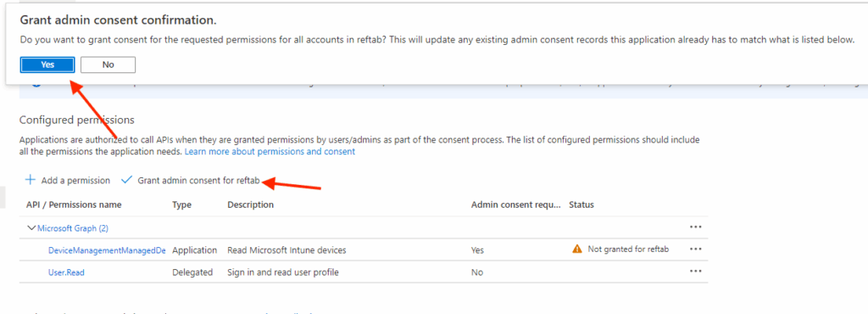Image resolution: width=868 pixels, height=314 pixels.
Task: Sort by API / Permissions name column
Action: 74,205
